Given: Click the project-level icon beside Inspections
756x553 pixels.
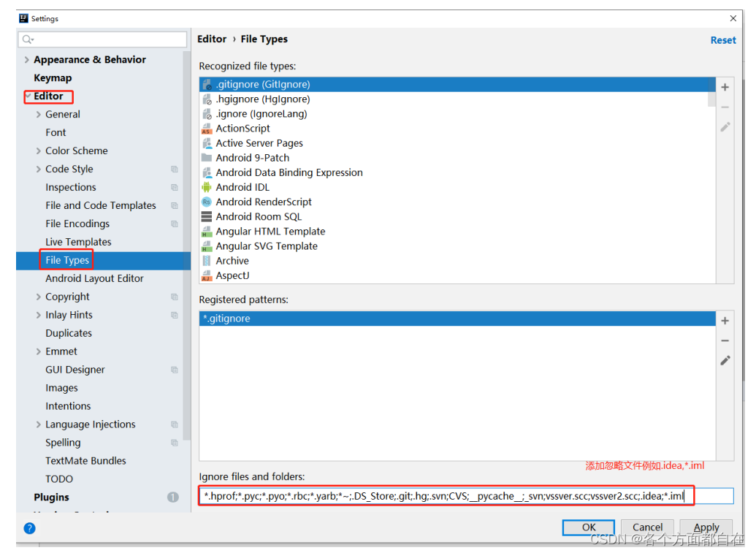Looking at the screenshot, I should pos(175,188).
